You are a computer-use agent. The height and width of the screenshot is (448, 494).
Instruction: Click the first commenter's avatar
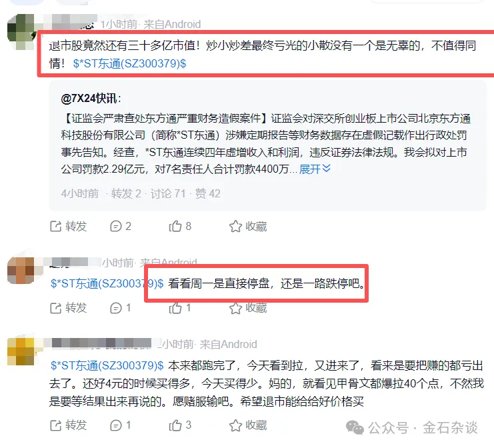[21, 32]
